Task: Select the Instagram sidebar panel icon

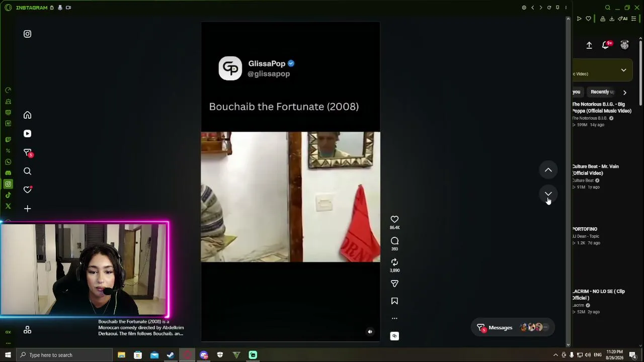Action: [x=8, y=184]
